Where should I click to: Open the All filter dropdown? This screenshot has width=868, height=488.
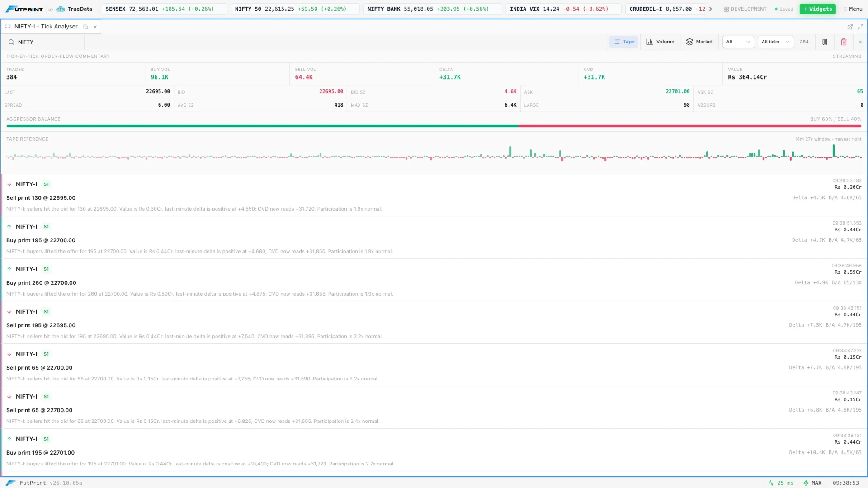[x=738, y=42]
